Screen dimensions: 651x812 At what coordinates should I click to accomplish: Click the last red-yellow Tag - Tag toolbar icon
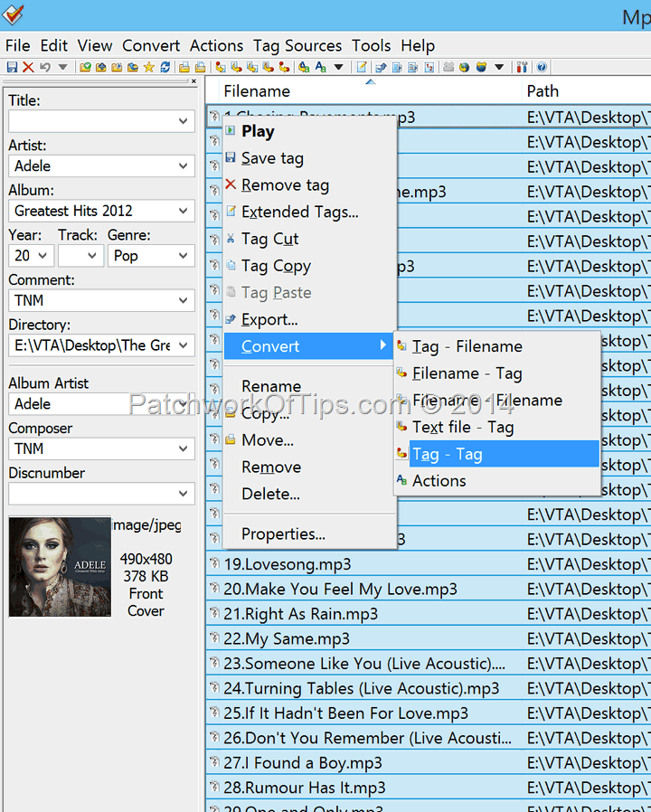pyautogui.click(x=284, y=67)
